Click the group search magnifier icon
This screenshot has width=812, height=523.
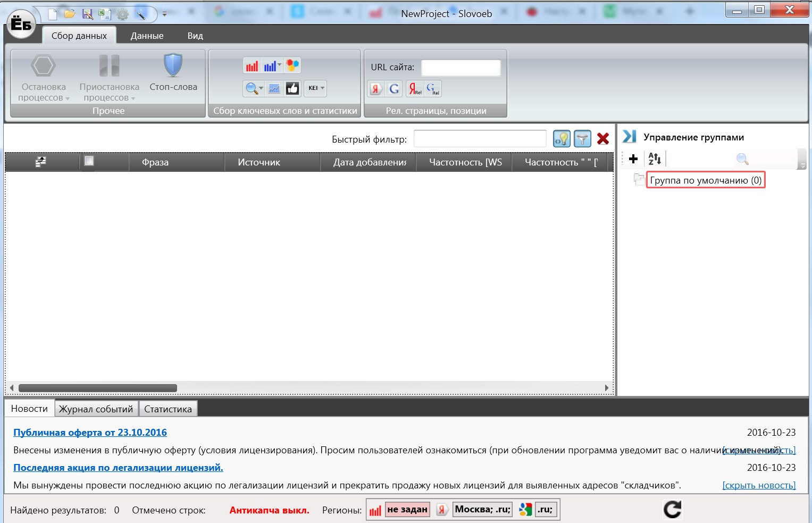pyautogui.click(x=742, y=159)
